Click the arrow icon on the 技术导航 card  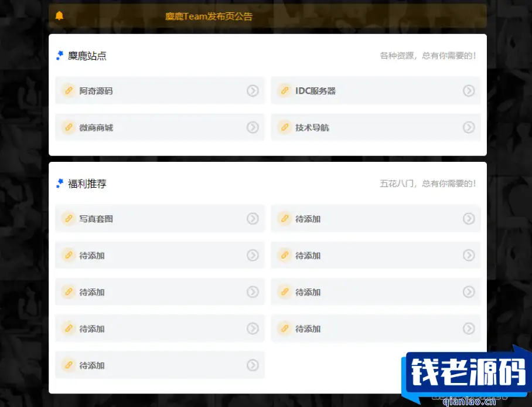pos(469,127)
